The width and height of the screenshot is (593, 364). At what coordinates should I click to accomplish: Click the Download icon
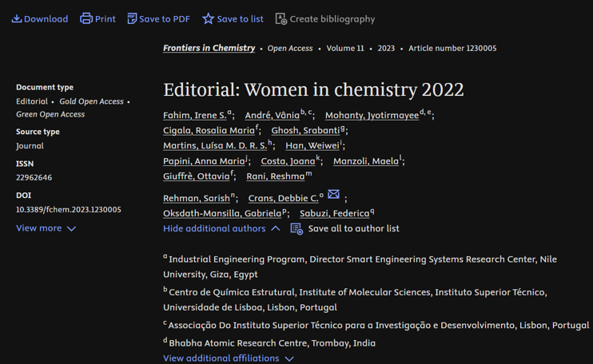(17, 18)
